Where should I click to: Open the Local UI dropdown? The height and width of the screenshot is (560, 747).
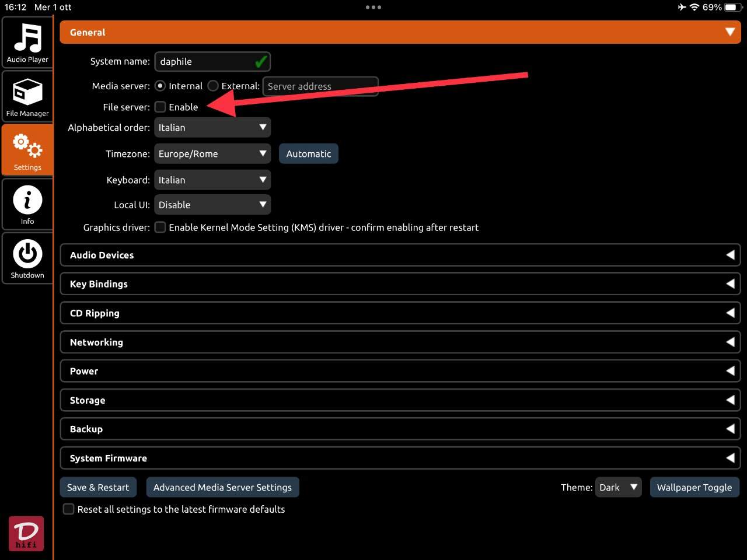click(212, 205)
